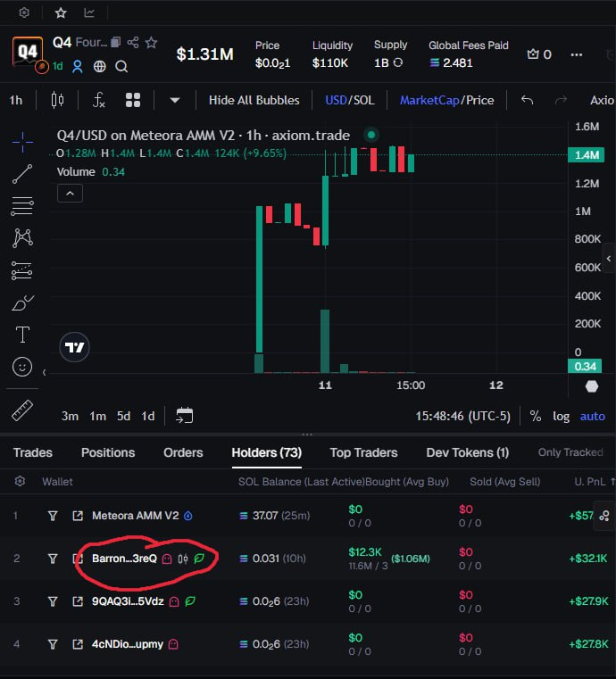This screenshot has width=616, height=679.
Task: Toggle the auto scale
Action: [x=592, y=416]
